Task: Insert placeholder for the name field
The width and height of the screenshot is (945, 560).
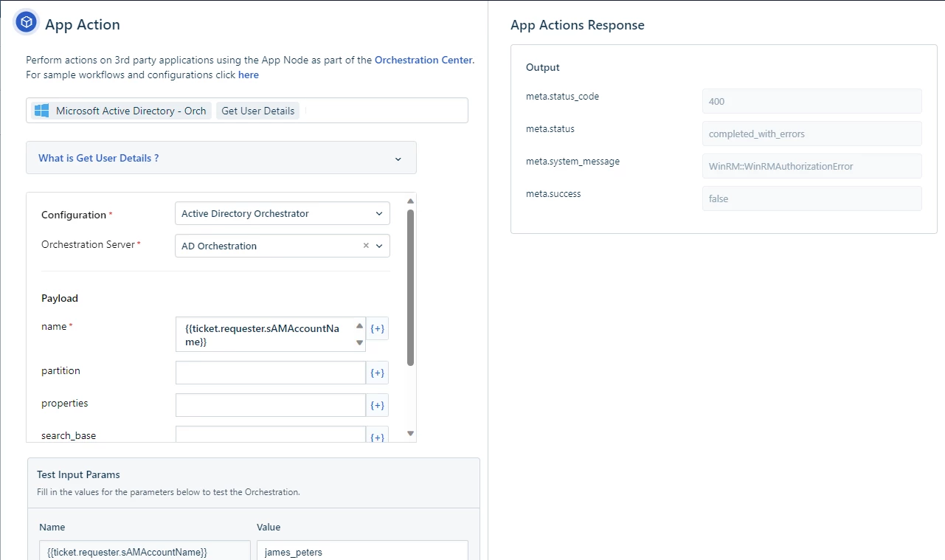Action: click(x=377, y=329)
